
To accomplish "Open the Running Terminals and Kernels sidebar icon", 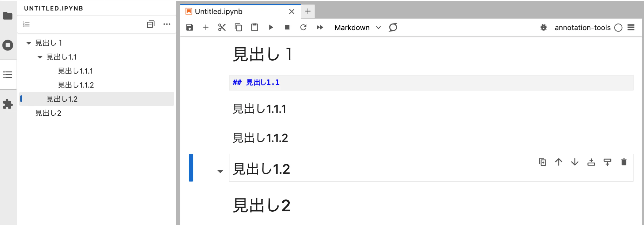I will tap(8, 45).
